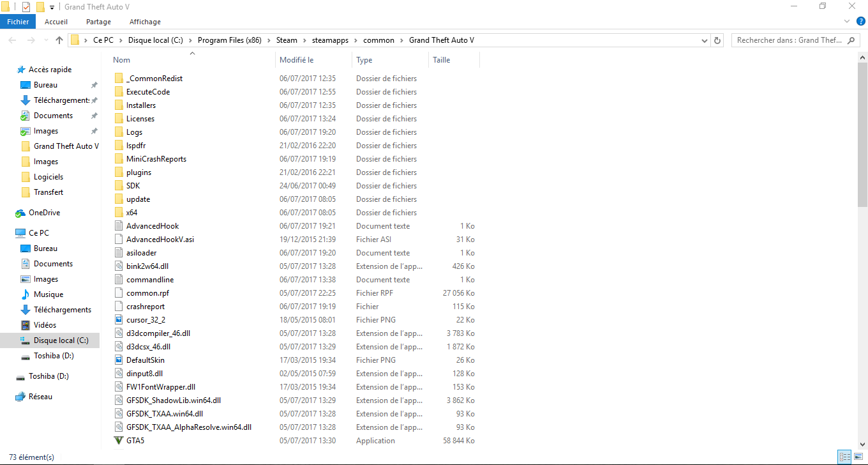Jump to Steam in the address bar breadcrumb
The width and height of the screenshot is (868, 465).
(x=287, y=40)
